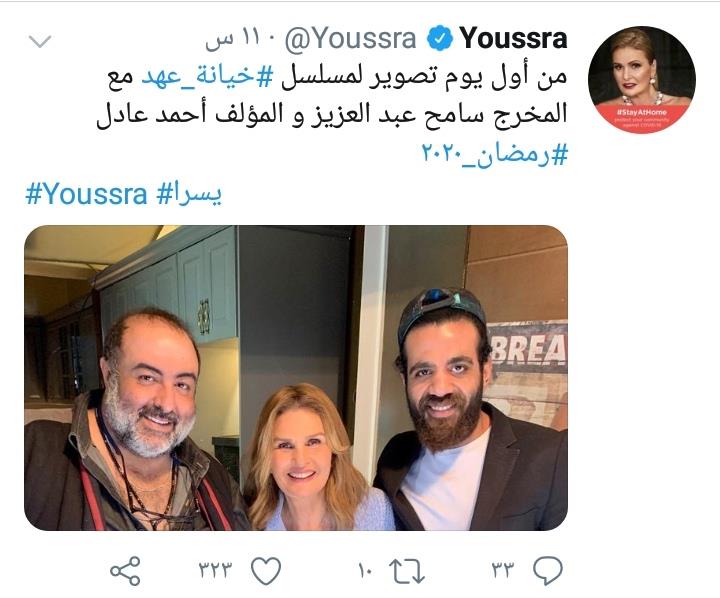Expand the tweet options chevron
The image size is (720, 598).
click(40, 41)
